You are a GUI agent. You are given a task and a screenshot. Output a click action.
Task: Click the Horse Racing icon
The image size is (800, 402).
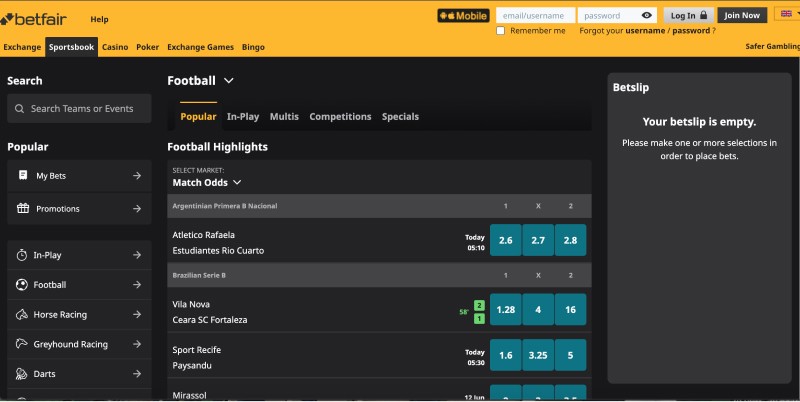pyautogui.click(x=21, y=314)
